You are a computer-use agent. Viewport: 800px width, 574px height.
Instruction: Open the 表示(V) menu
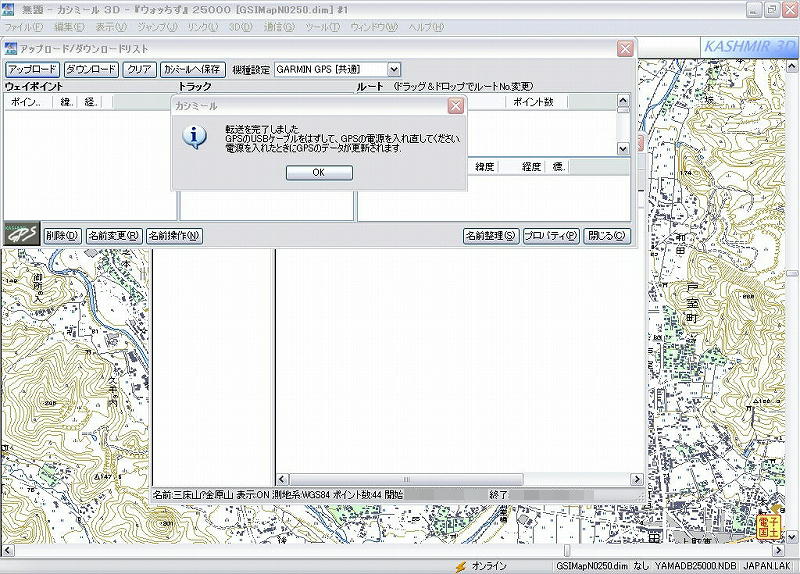click(111, 27)
